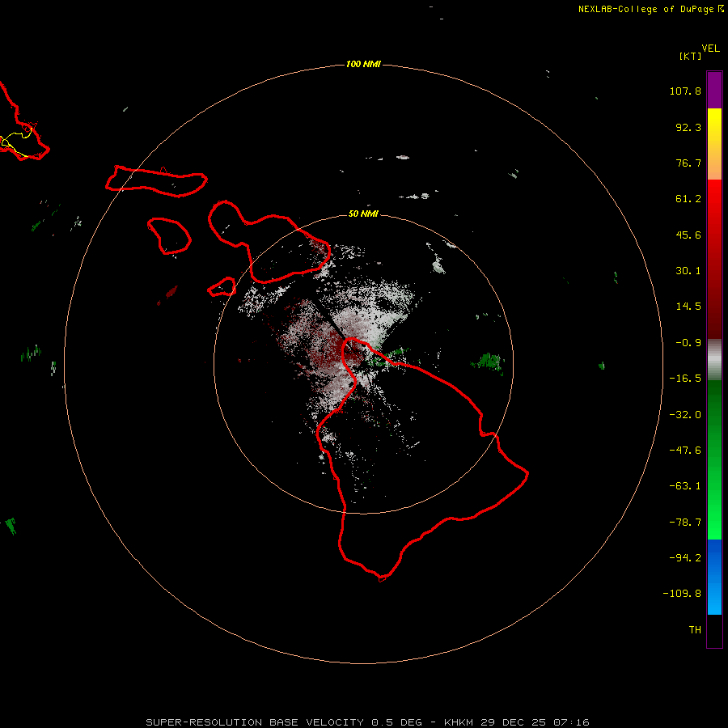This screenshot has height=728, width=728.
Task: Click the -32.0 legend value
Action: pos(685,415)
